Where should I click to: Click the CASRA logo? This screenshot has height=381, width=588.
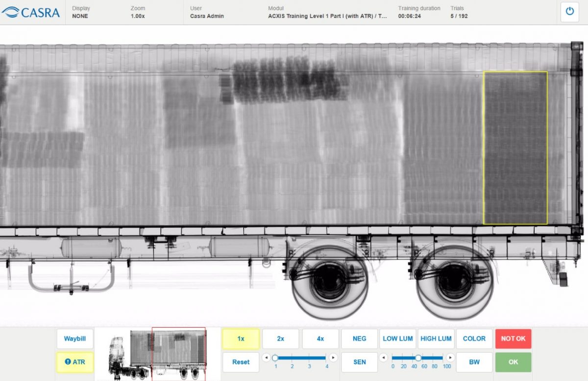click(x=31, y=12)
